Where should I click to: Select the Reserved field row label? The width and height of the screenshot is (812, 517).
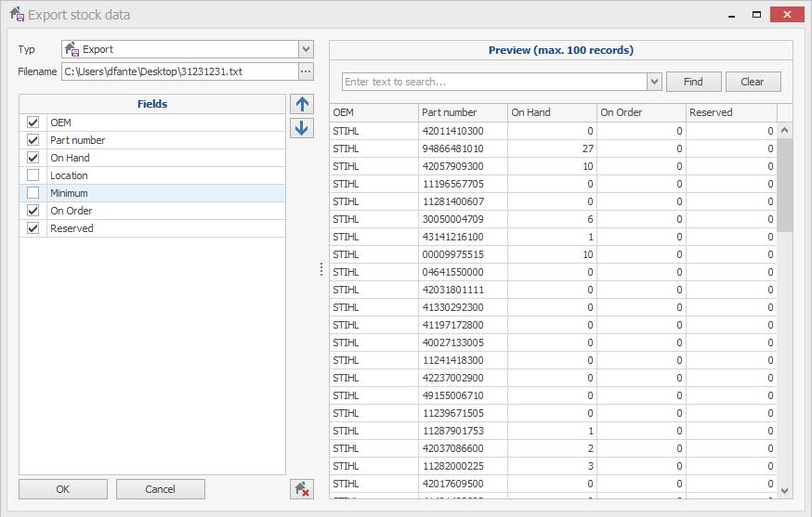[72, 228]
